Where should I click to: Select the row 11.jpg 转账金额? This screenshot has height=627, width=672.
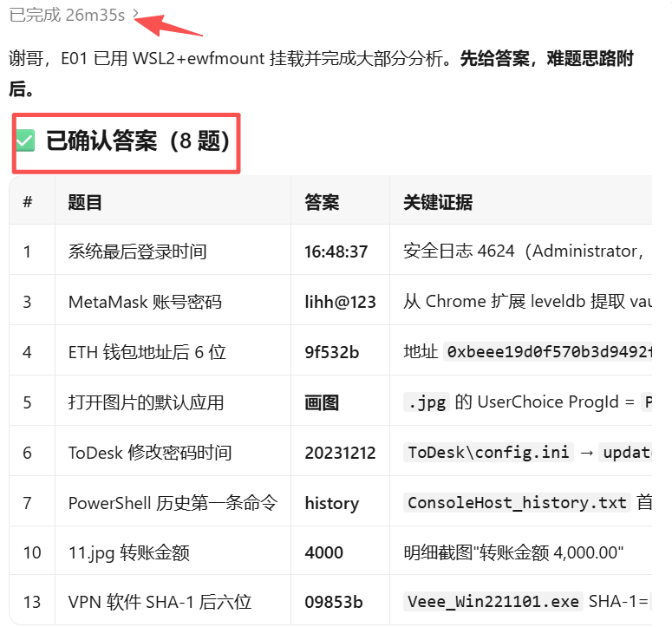pyautogui.click(x=331, y=552)
